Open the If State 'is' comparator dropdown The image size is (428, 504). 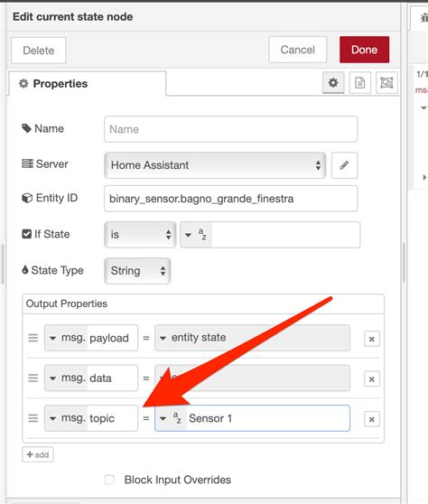tap(140, 235)
